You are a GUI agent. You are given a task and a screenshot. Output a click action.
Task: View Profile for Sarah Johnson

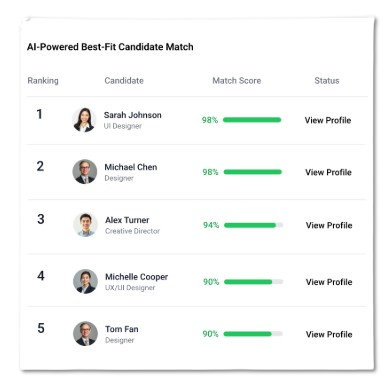(x=328, y=120)
